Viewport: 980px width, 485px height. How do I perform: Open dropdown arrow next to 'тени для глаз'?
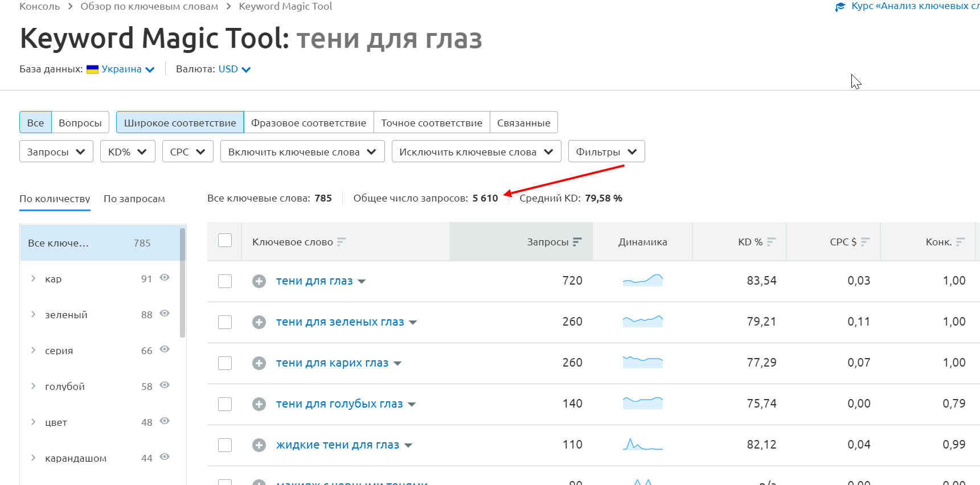[x=362, y=282]
